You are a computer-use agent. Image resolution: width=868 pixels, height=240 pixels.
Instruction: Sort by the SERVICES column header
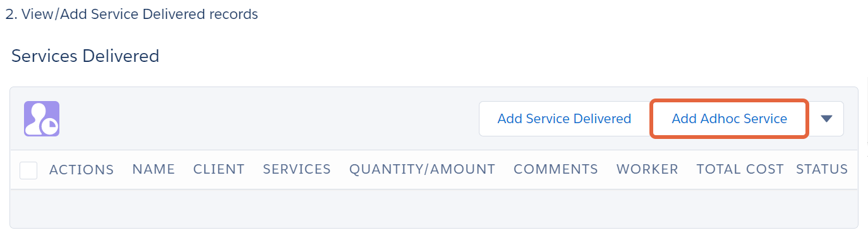297,169
